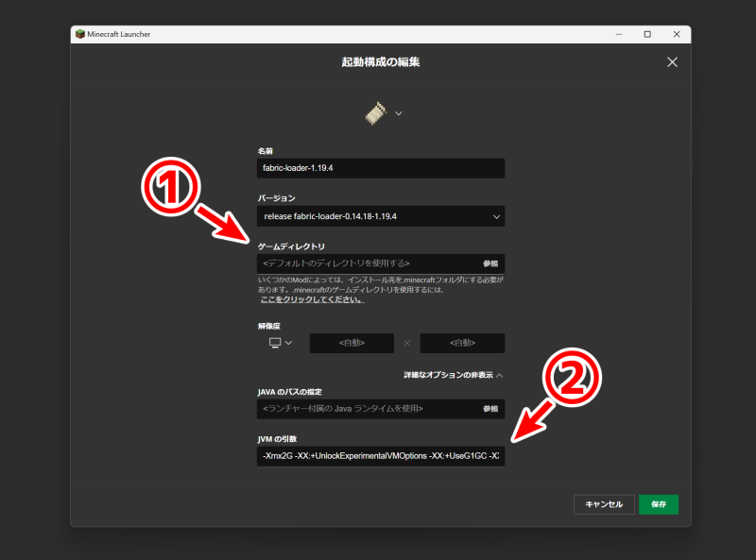The height and width of the screenshot is (560, 756).
Task: Click the キャンセル button
Action: pos(604,504)
